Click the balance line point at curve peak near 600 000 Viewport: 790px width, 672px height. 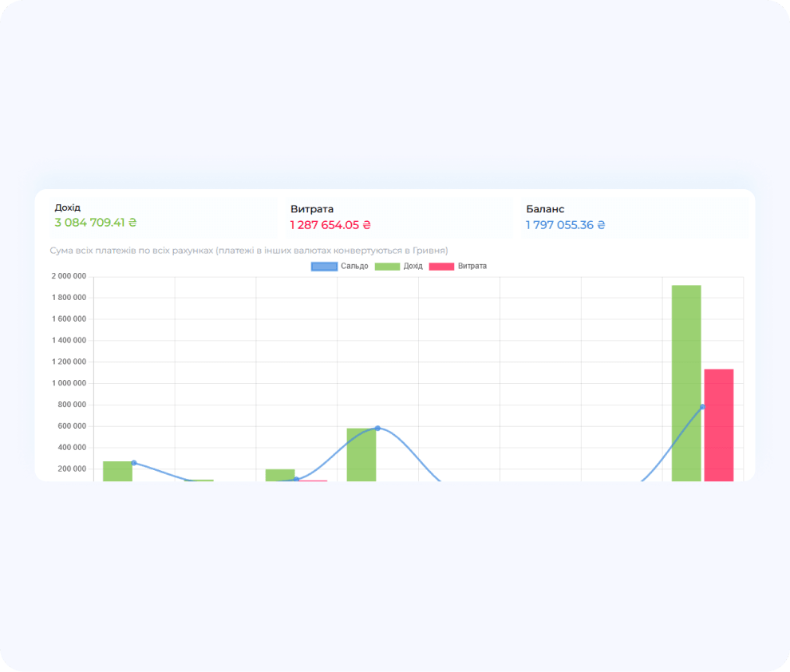[377, 429]
